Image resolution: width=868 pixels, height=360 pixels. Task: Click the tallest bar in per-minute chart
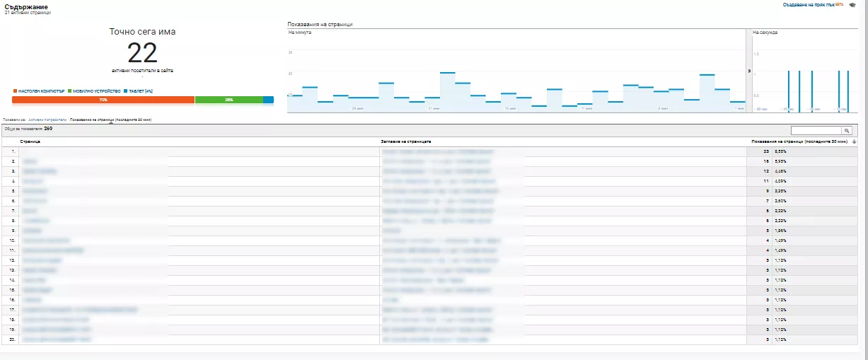click(447, 92)
